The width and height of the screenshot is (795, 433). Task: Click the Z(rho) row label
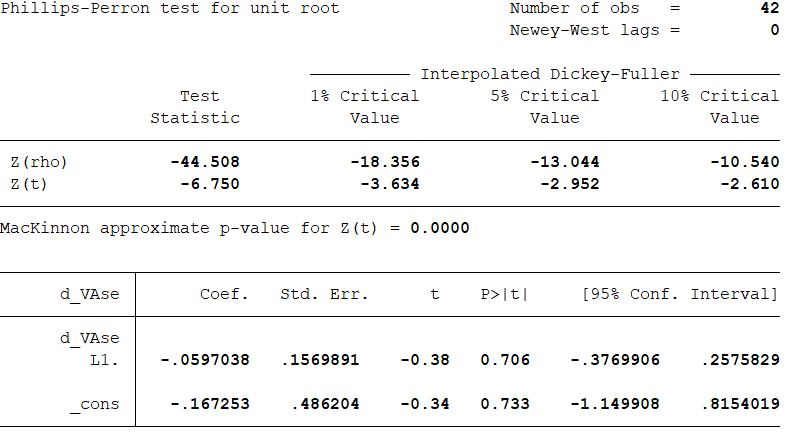point(39,162)
